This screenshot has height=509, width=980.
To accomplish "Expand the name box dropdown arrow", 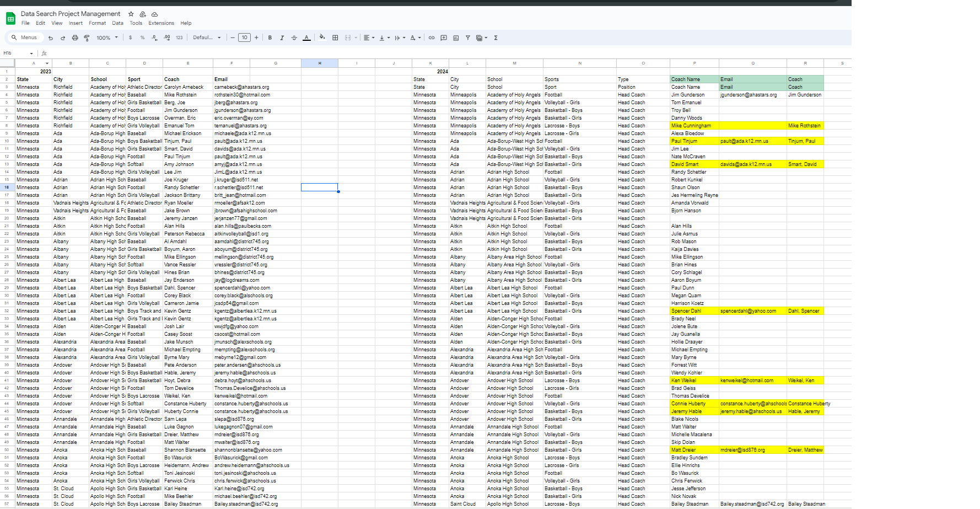I will click(31, 53).
